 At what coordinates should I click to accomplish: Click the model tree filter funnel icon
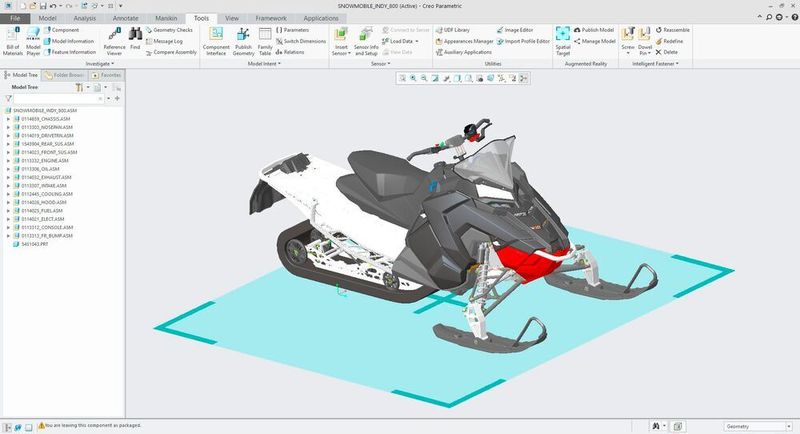click(x=8, y=98)
